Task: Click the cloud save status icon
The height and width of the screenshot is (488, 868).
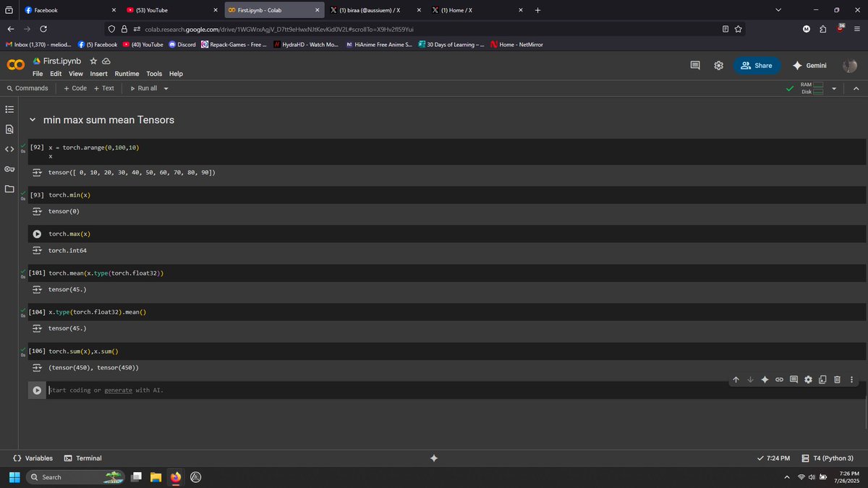Action: coord(106,61)
